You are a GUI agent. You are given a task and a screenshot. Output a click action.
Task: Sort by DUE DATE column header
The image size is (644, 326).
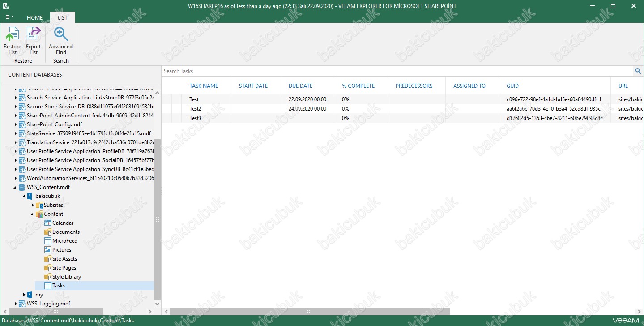click(301, 86)
